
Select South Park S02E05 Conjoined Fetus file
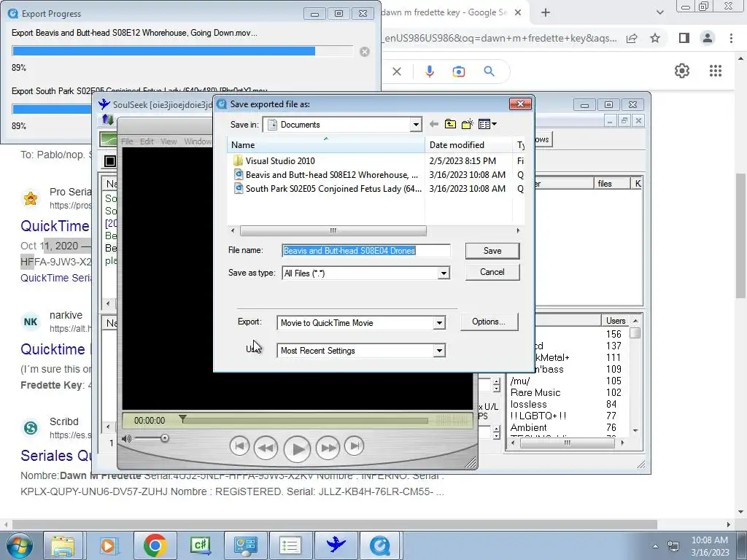coord(328,189)
